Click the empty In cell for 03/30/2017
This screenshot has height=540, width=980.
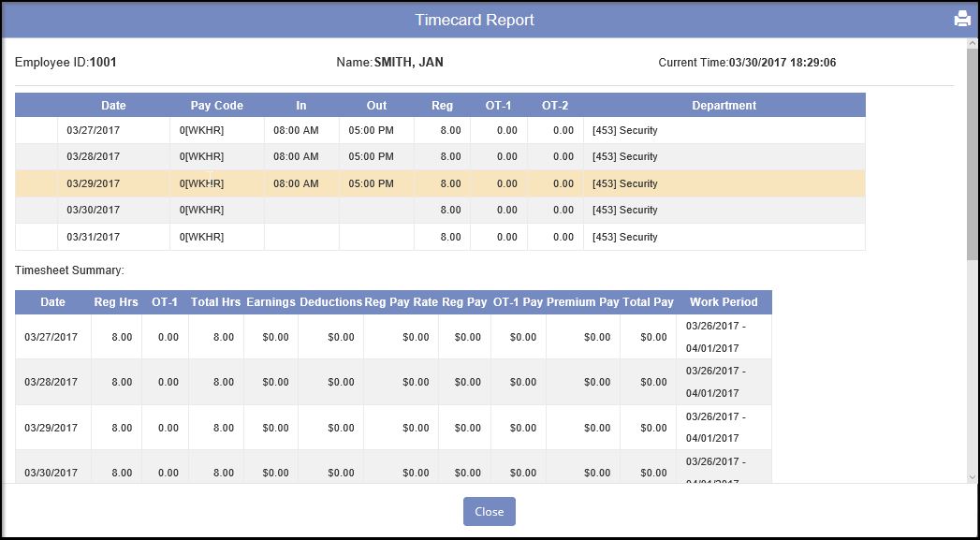coord(301,210)
